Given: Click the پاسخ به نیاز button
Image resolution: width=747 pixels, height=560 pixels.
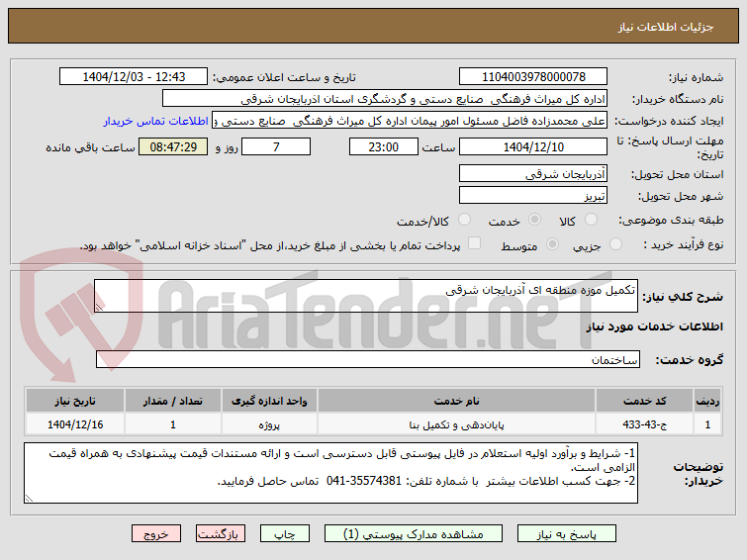Looking at the screenshot, I should pos(567,534).
